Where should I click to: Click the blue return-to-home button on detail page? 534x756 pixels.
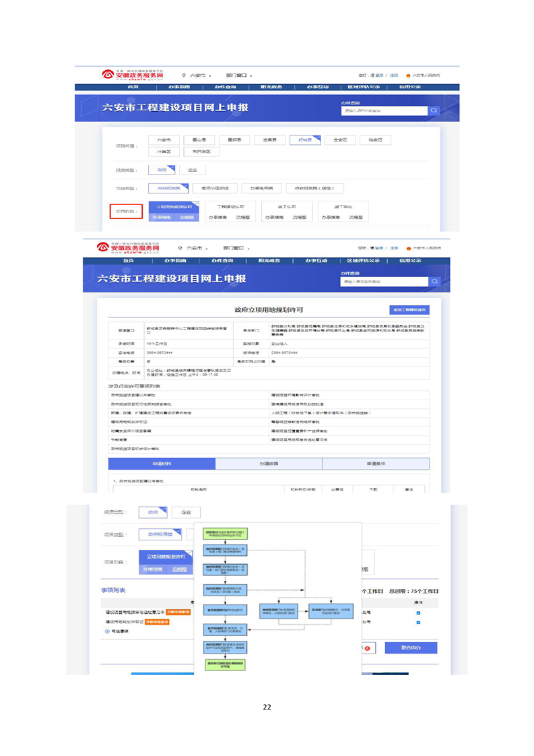tap(409, 310)
